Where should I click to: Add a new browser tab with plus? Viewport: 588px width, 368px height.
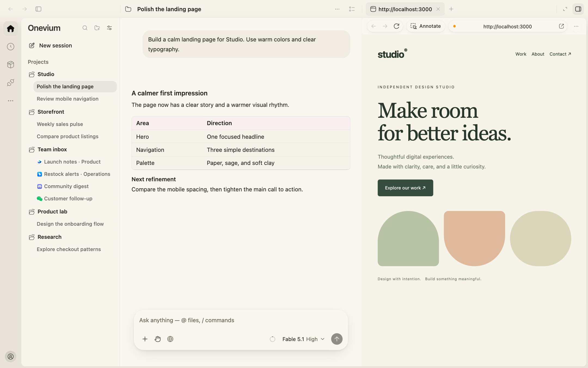point(451,9)
